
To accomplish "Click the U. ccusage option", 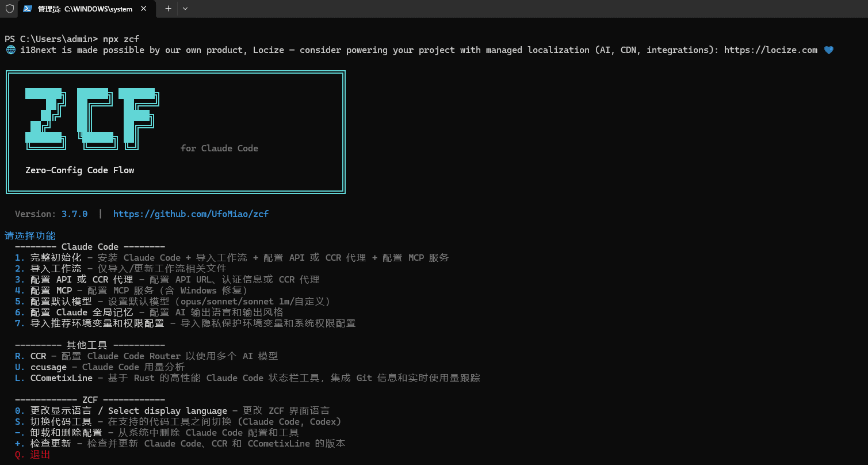I will point(100,367).
